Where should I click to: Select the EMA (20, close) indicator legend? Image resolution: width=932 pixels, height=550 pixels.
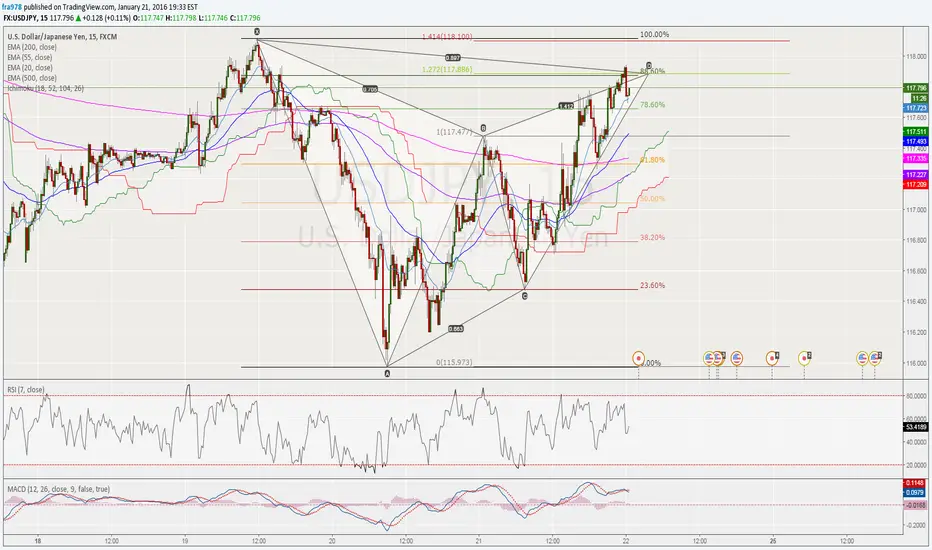(x=30, y=67)
